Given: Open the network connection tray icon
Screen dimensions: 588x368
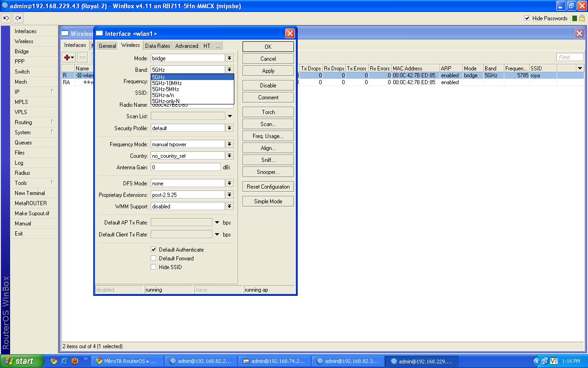Looking at the screenshot, I should [545, 361].
